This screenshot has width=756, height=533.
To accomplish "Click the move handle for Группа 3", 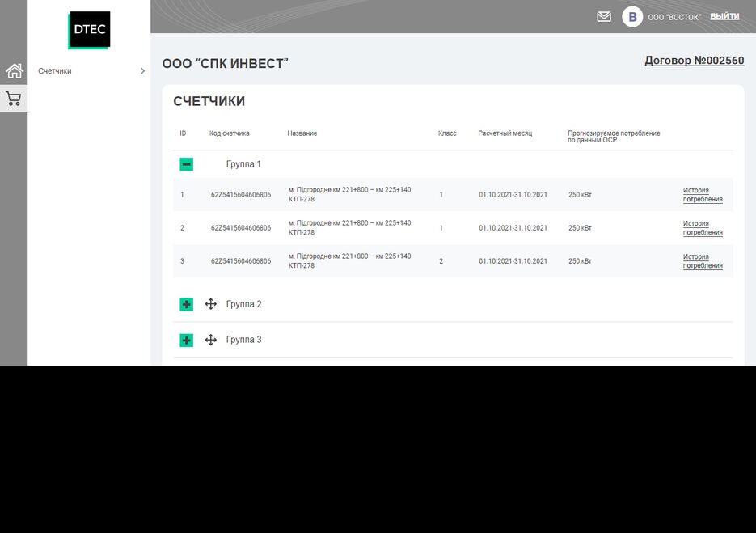I will click(211, 340).
